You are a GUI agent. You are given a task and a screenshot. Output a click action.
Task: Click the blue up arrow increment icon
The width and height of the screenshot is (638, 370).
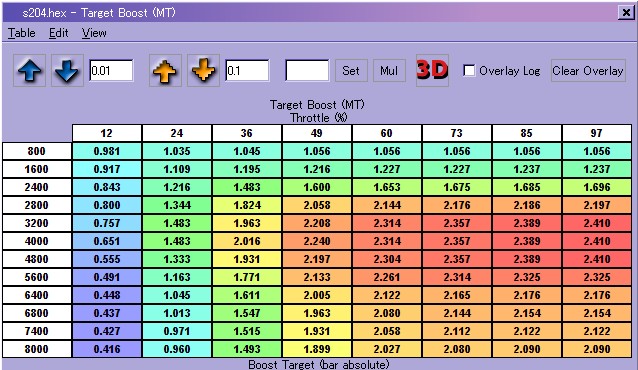(29, 70)
